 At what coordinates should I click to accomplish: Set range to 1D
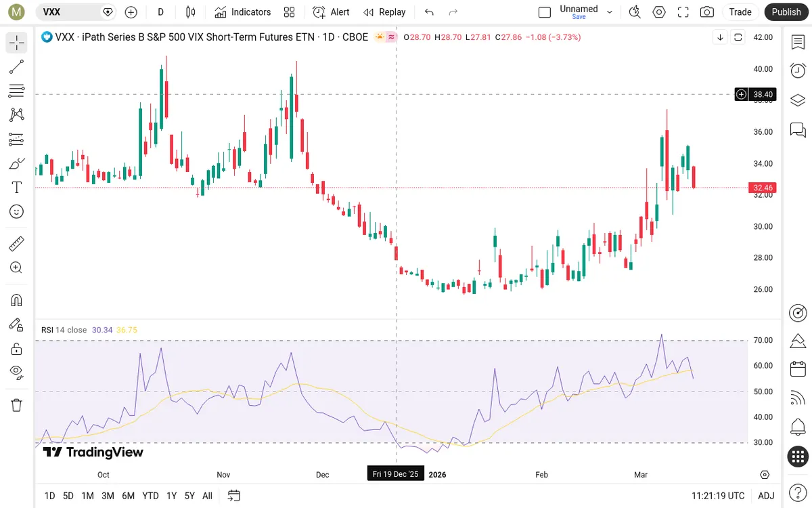pyautogui.click(x=49, y=496)
